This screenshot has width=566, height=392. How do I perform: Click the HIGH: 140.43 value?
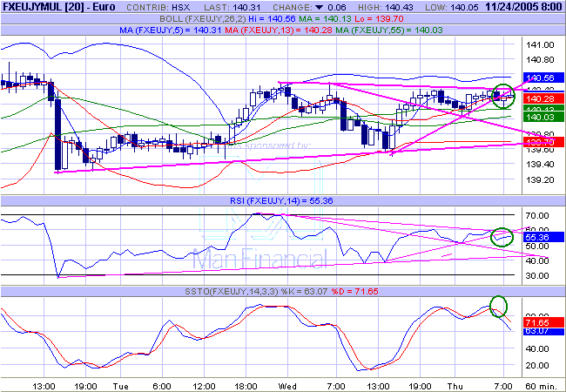click(x=387, y=8)
